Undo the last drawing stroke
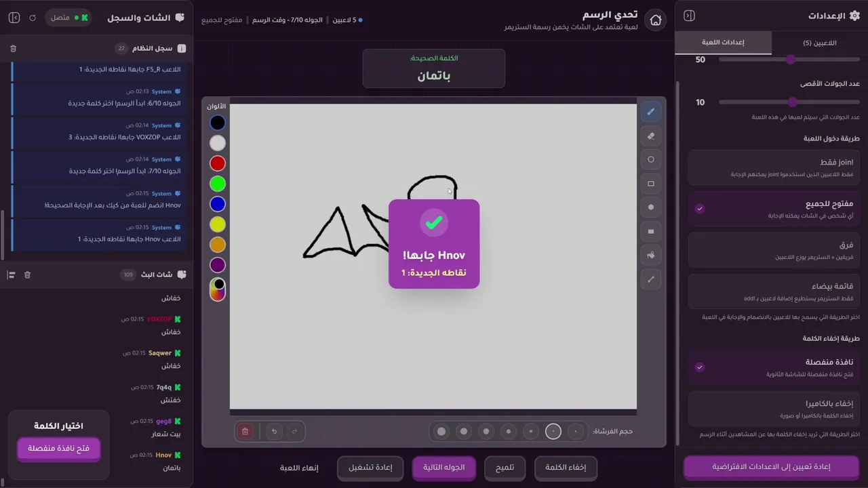Viewport: 868px width, 488px height. tap(274, 431)
